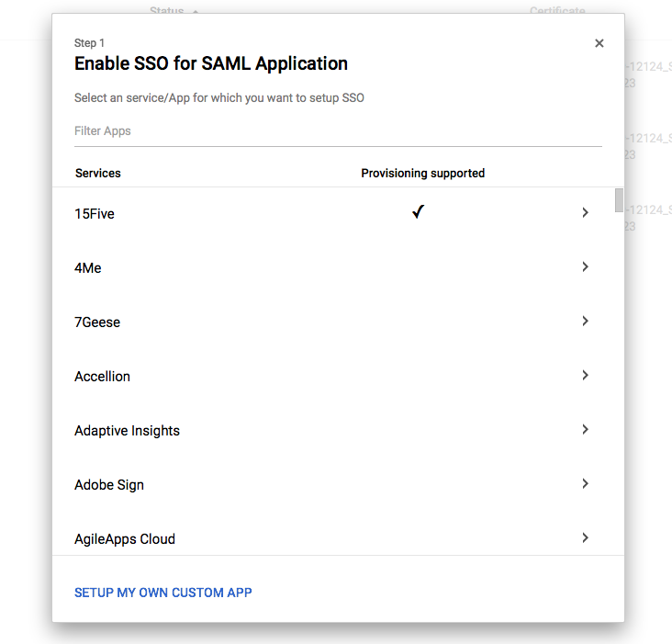Click Setup My Own Custom App
This screenshot has height=644, width=672.
[163, 593]
